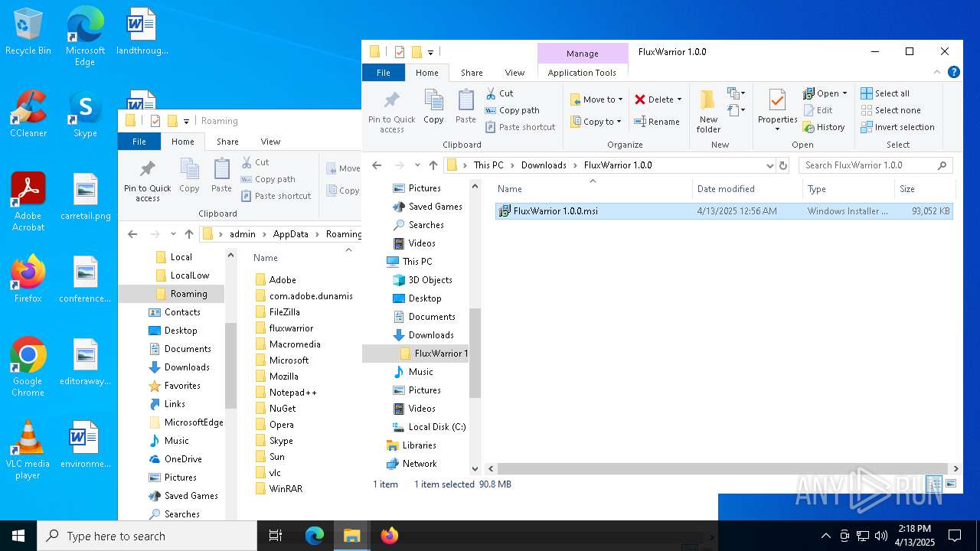
Task: Click Cut in FluxWarrior window ribbon
Action: tap(499, 93)
